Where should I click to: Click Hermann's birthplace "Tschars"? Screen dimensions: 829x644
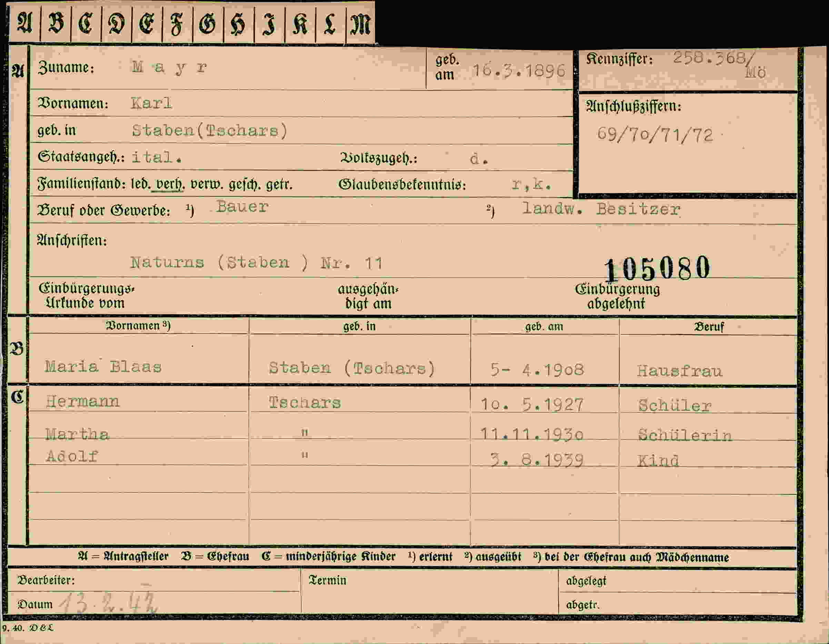[x=305, y=403]
